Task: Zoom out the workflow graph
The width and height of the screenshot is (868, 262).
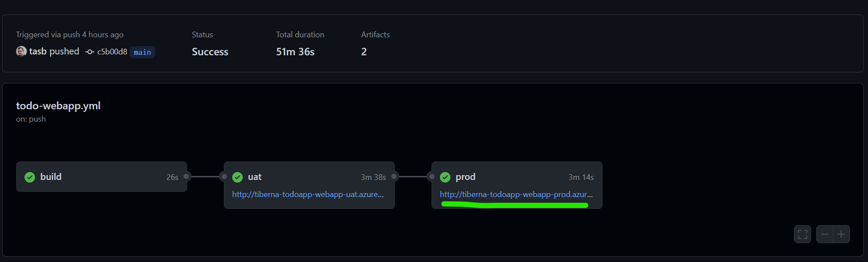Action: [x=825, y=234]
